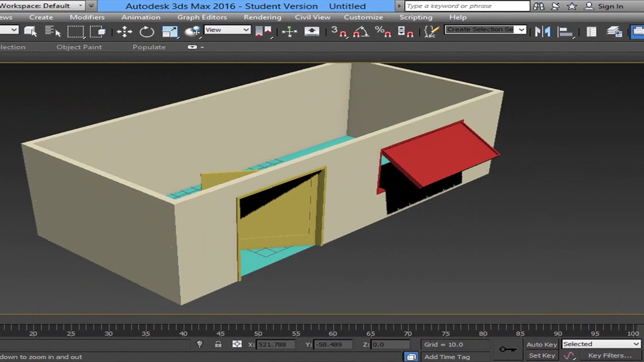This screenshot has height=362, width=644.
Task: Click Select and Manipulate icon
Action: pos(289,32)
